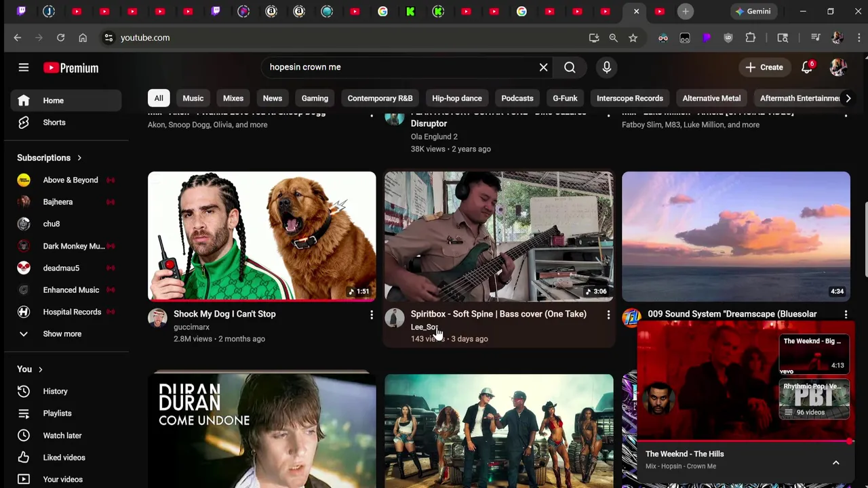Open Shorts in the sidebar
The image size is (868, 488).
(66, 123)
